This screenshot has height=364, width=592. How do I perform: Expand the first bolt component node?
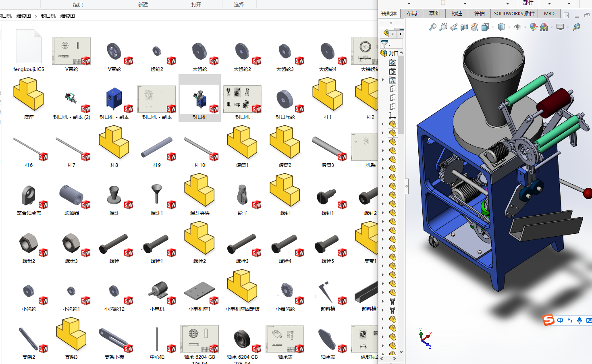(383, 302)
